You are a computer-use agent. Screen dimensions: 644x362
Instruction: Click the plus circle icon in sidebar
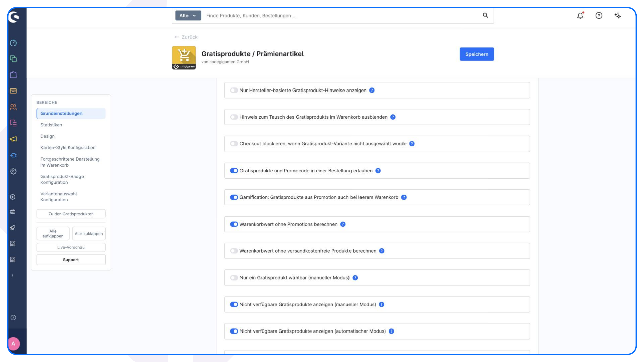tap(13, 197)
